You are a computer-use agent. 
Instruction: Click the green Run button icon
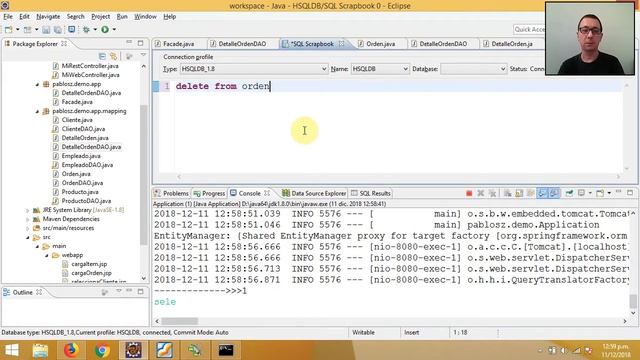pos(105,29)
